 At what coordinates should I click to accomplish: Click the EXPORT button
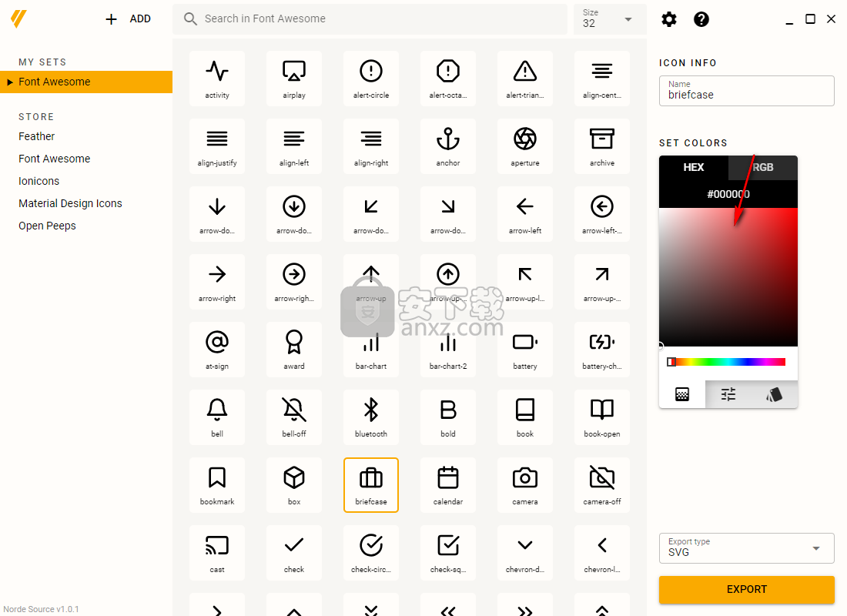(747, 589)
